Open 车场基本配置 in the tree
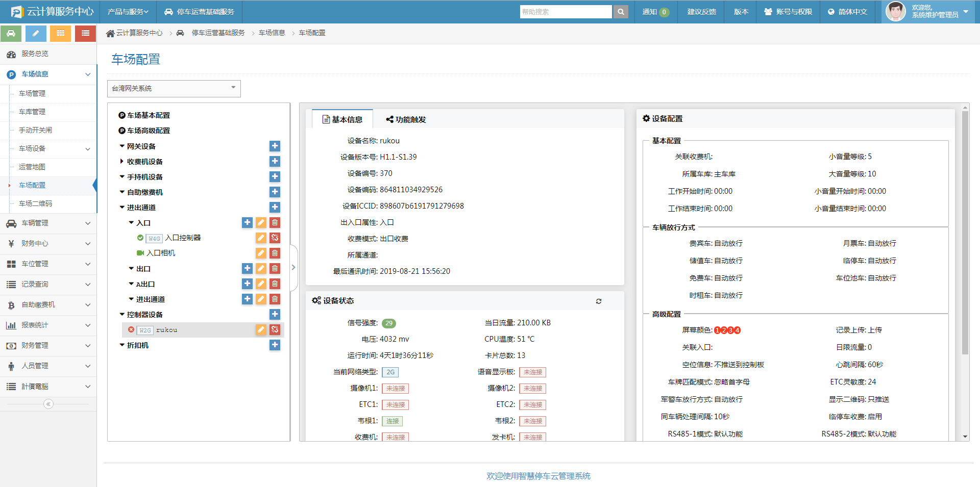Image resolution: width=980 pixels, height=487 pixels. [x=148, y=115]
